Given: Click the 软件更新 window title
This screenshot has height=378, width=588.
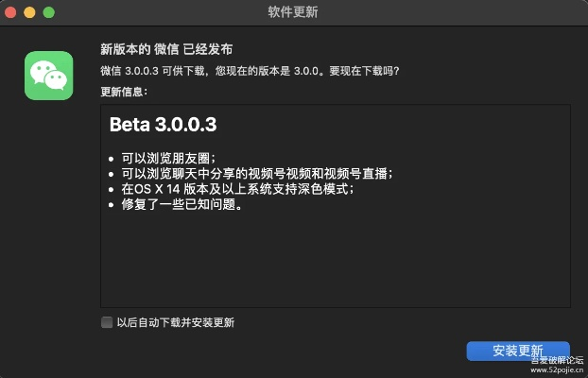Looking at the screenshot, I should point(294,12).
